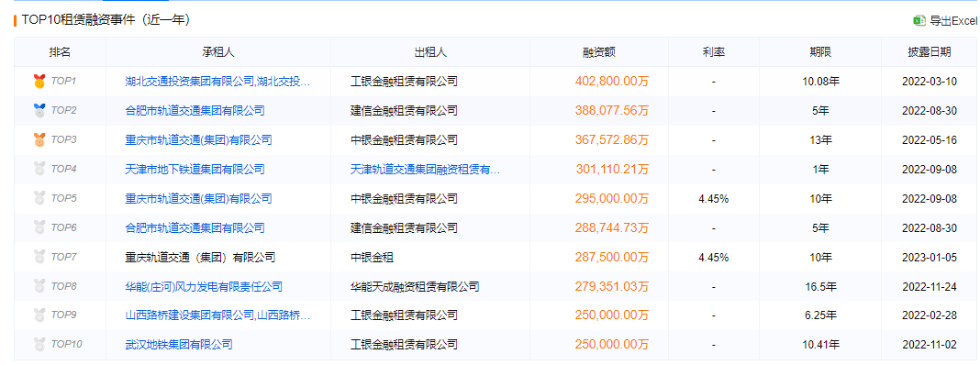Click the blue TOP2 medal icon
This screenshot has width=980, height=365.
click(x=39, y=111)
